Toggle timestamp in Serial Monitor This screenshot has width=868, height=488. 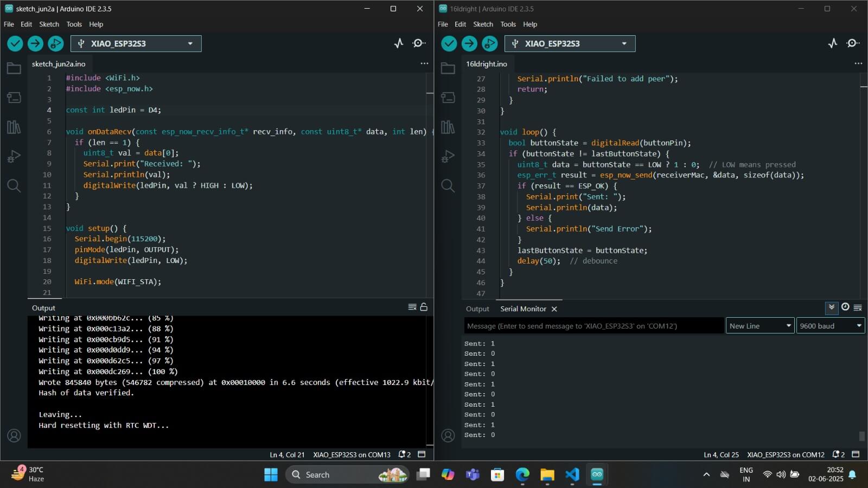point(845,307)
